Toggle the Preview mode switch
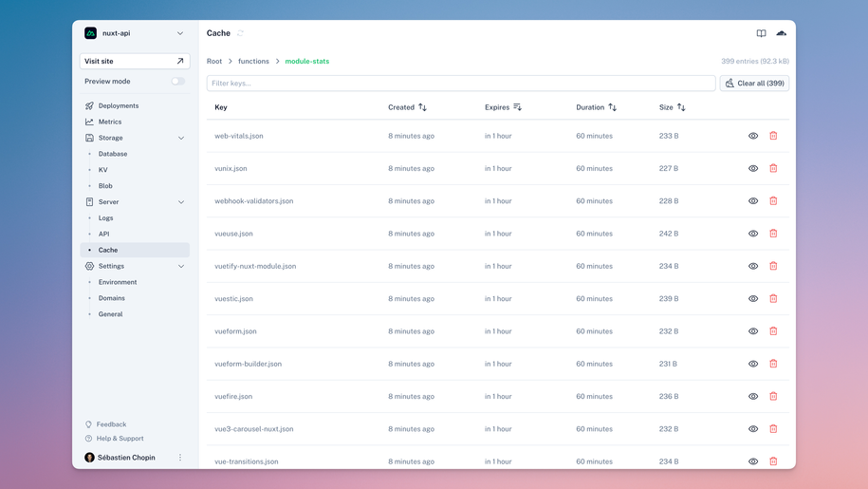 (177, 82)
